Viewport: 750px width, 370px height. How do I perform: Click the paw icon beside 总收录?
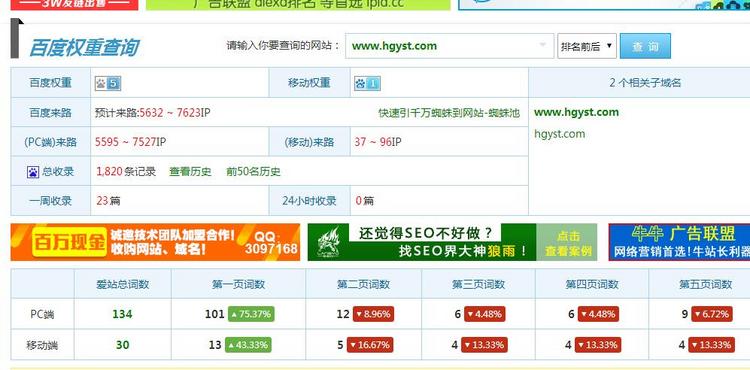point(33,172)
